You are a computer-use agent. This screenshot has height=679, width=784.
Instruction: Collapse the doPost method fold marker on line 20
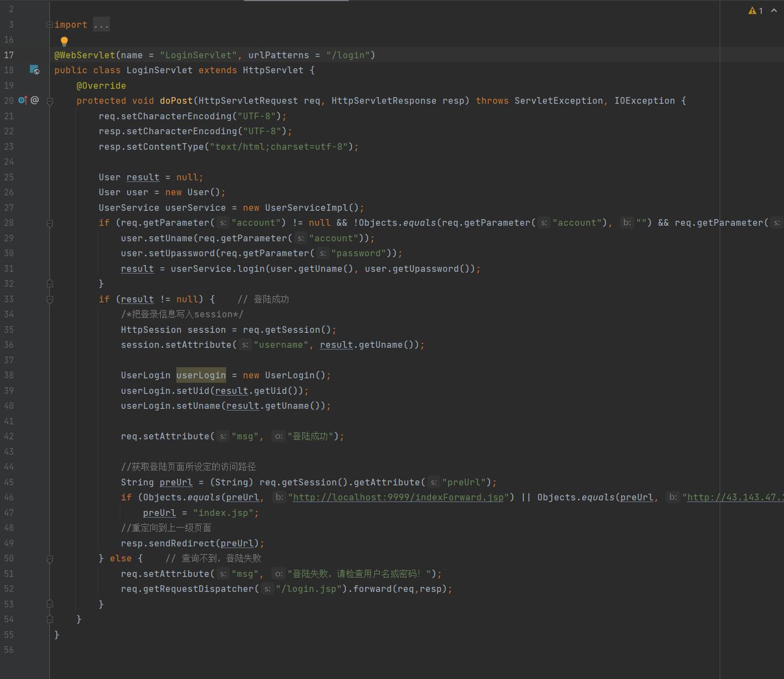point(49,101)
